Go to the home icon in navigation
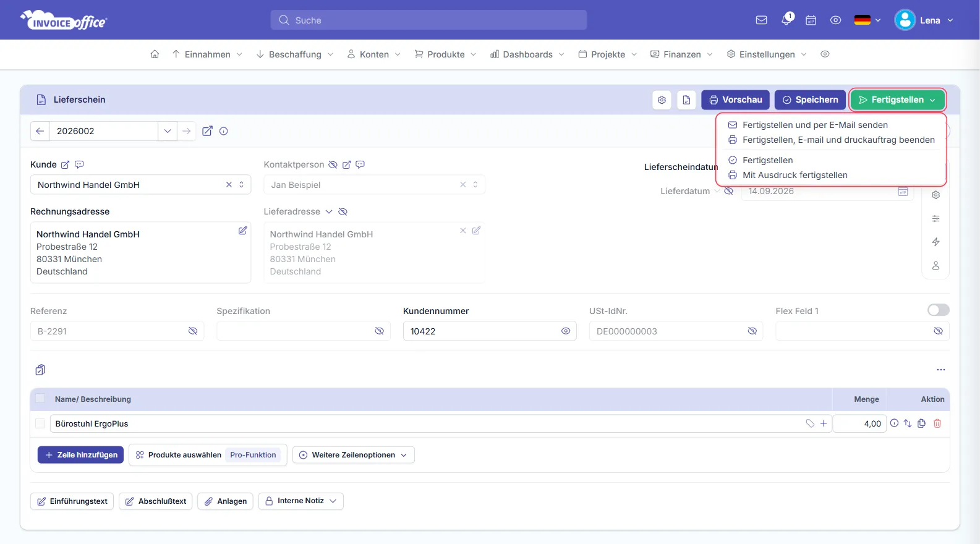The width and height of the screenshot is (980, 544). [155, 54]
